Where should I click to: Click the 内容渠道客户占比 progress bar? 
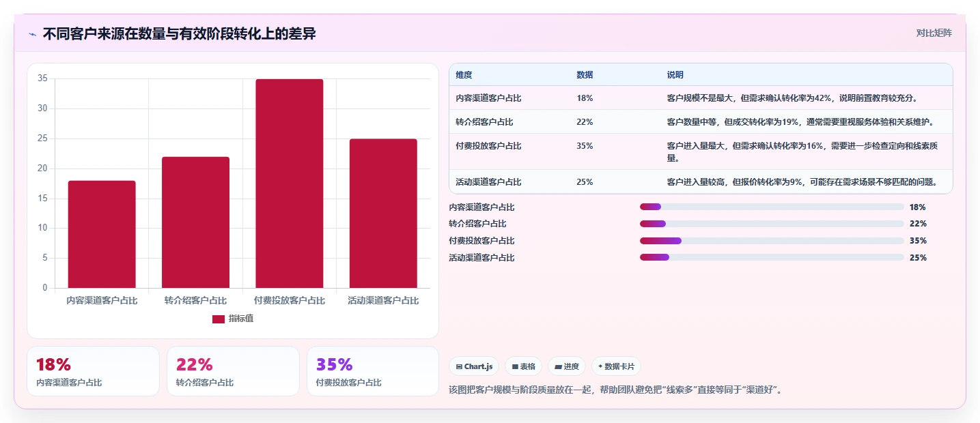(x=772, y=207)
